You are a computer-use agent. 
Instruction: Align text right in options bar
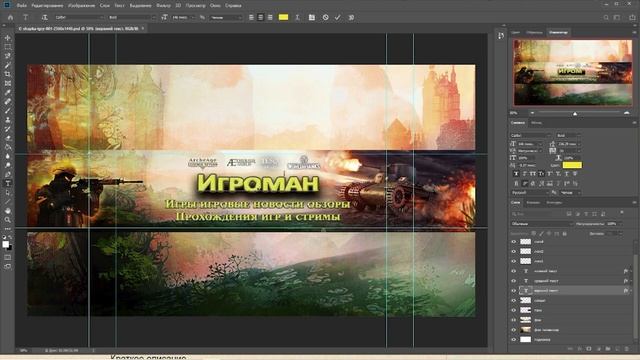coord(270,18)
